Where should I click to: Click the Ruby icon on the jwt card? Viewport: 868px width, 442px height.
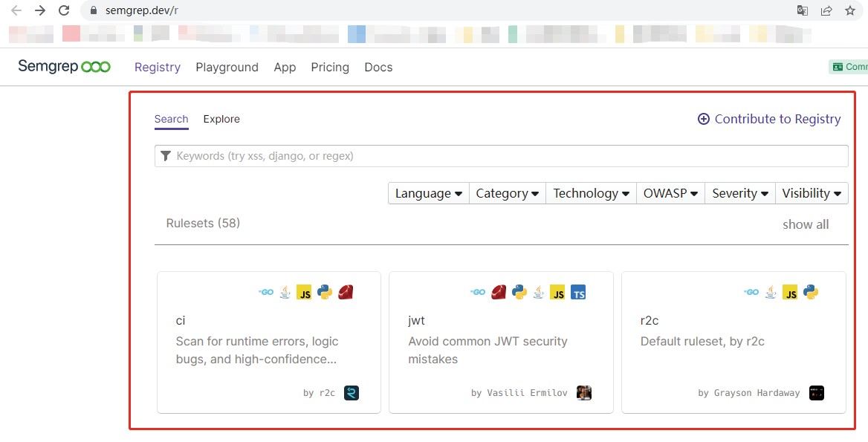499,292
